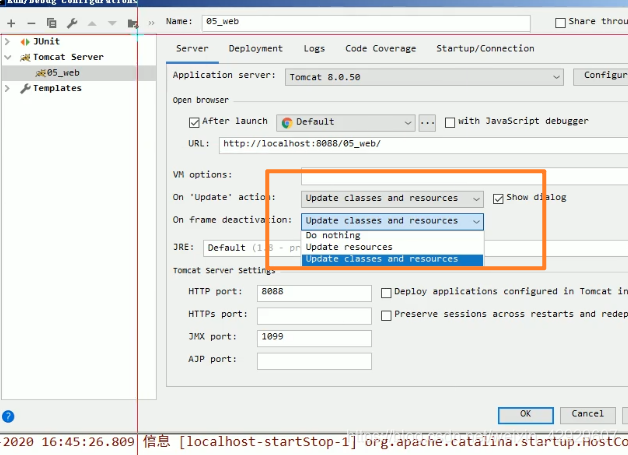Image resolution: width=628 pixels, height=455 pixels.
Task: Click the URL input field
Action: click(423, 145)
